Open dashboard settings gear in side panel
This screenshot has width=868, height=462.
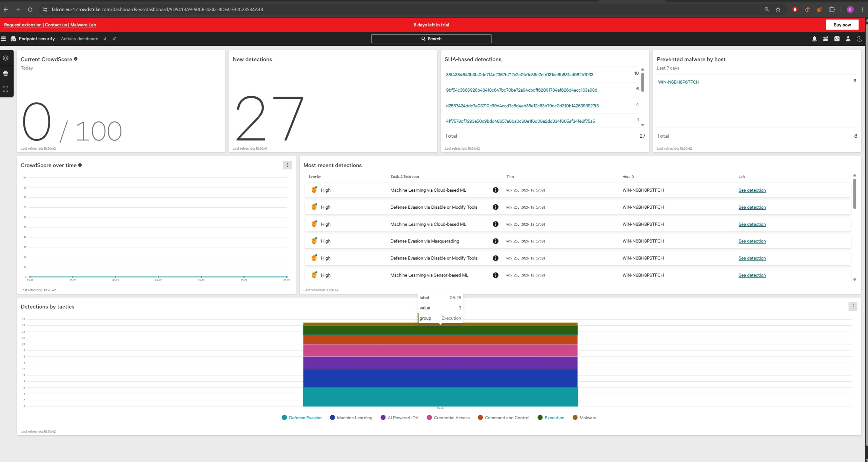[x=6, y=58]
